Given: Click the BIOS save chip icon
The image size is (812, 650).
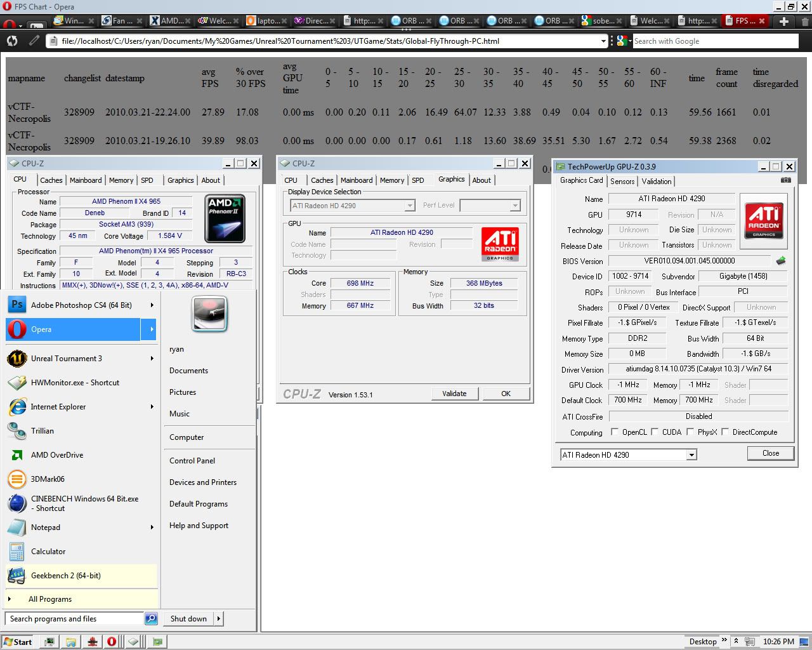Looking at the screenshot, I should click(x=781, y=261).
